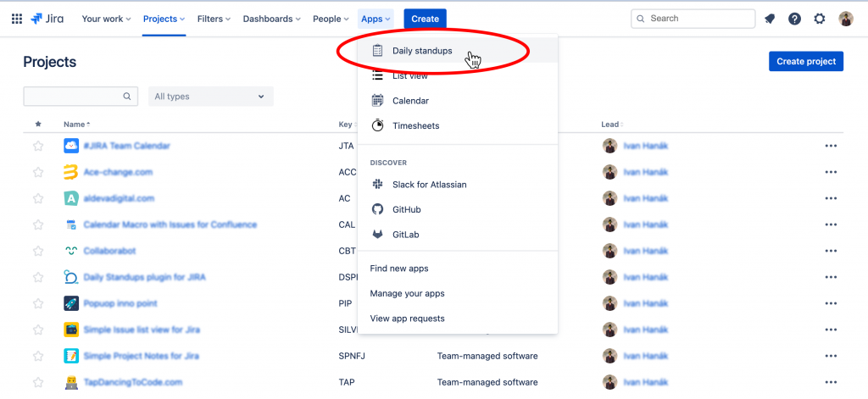Select Daily standups from Apps menu
868x399 pixels.
click(x=457, y=51)
